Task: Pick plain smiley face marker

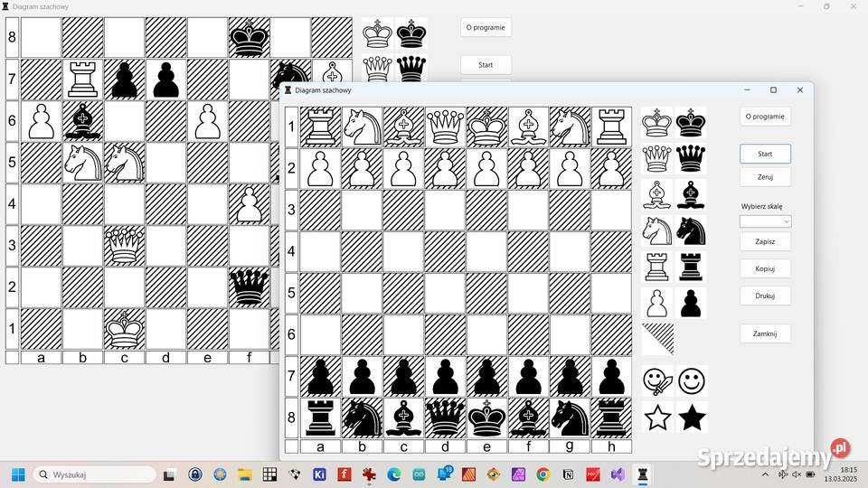Action: pos(692,381)
